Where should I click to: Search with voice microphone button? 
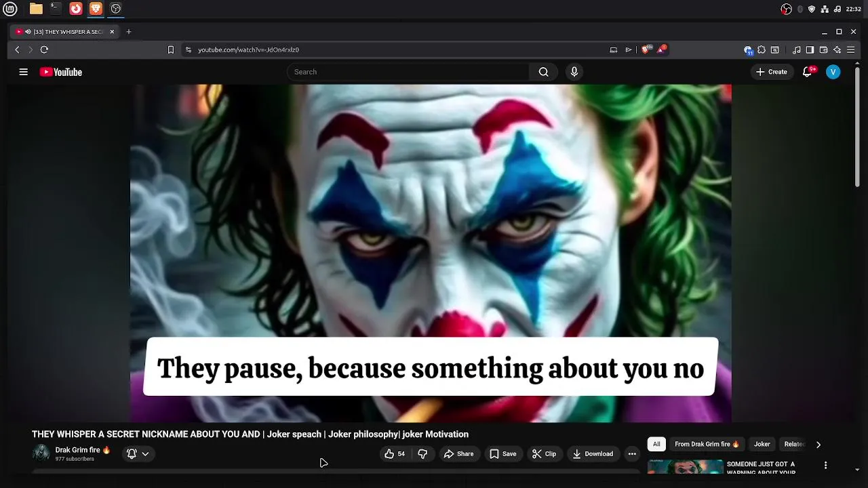(x=574, y=72)
